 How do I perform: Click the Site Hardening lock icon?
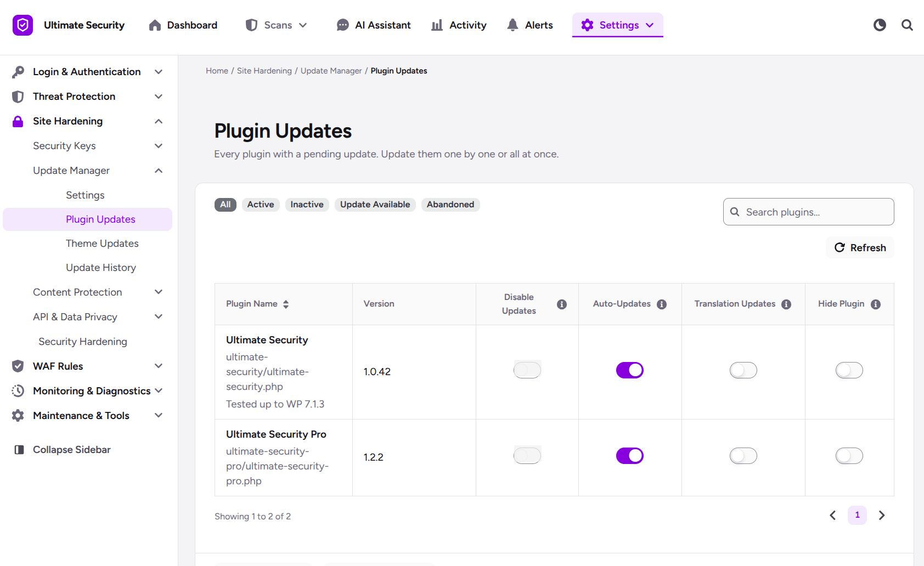[18, 121]
